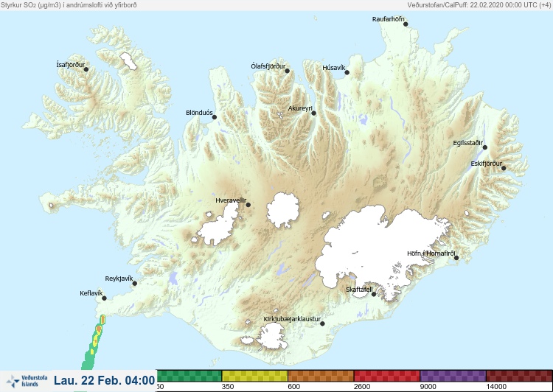Click the round Hofsjökull glacier
Image resolution: width=553 pixels, height=392 pixels.
pyautogui.click(x=283, y=210)
